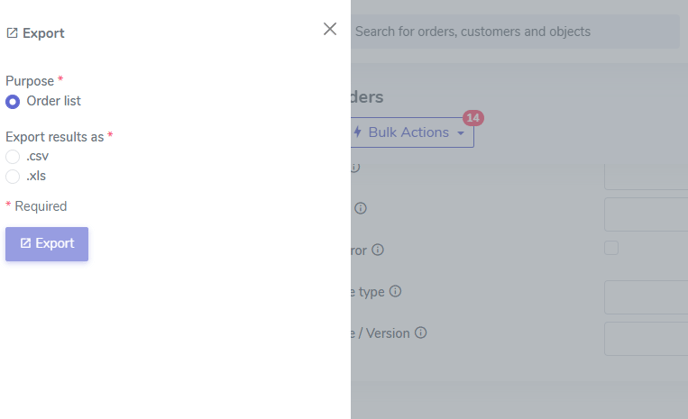The image size is (688, 419).
Task: Click the "Purpose" field label
Action: pyautogui.click(x=30, y=80)
